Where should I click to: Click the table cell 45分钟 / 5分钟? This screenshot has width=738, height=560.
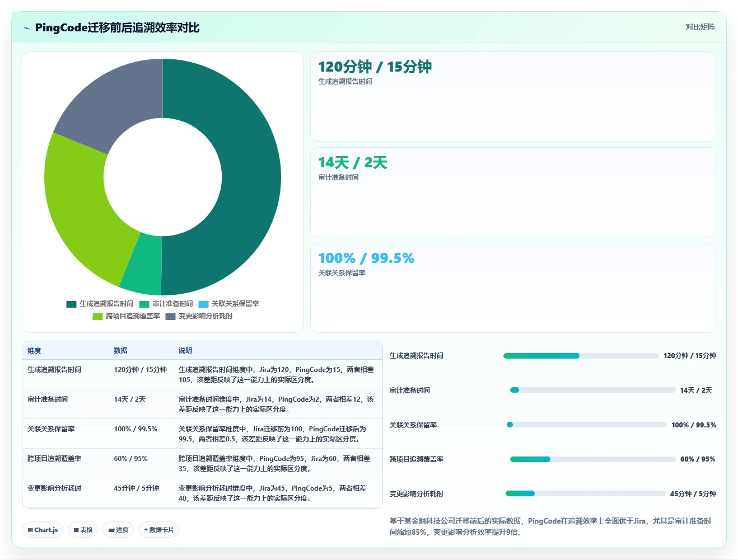(x=137, y=488)
